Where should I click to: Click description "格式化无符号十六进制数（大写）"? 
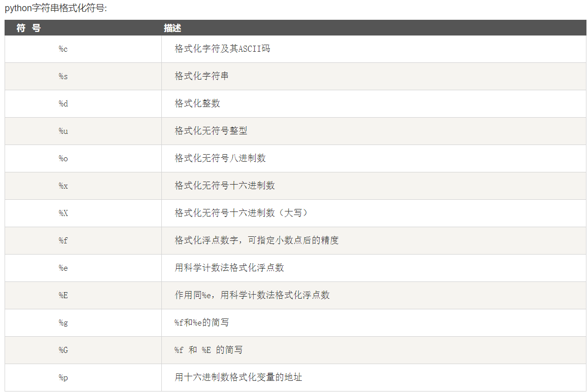(242, 213)
